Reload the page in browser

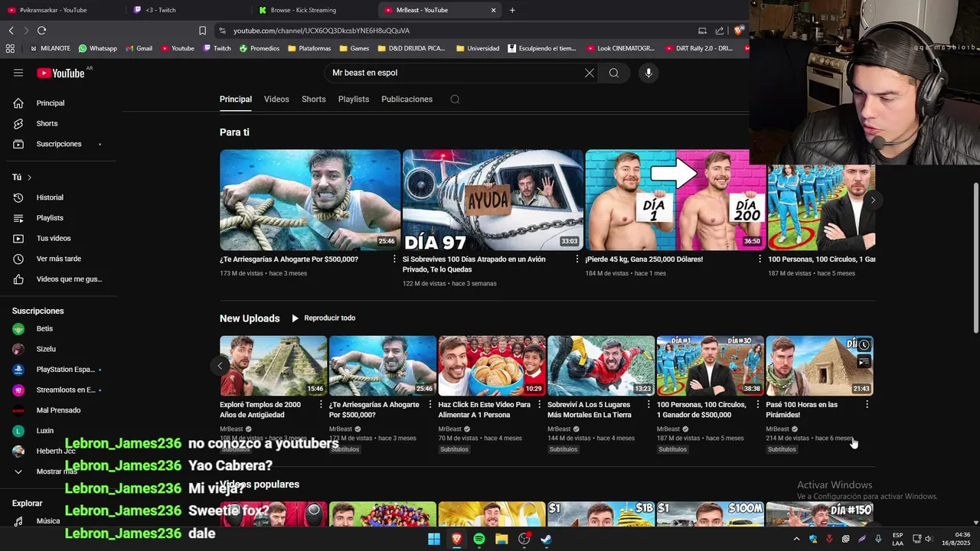pyautogui.click(x=41, y=31)
